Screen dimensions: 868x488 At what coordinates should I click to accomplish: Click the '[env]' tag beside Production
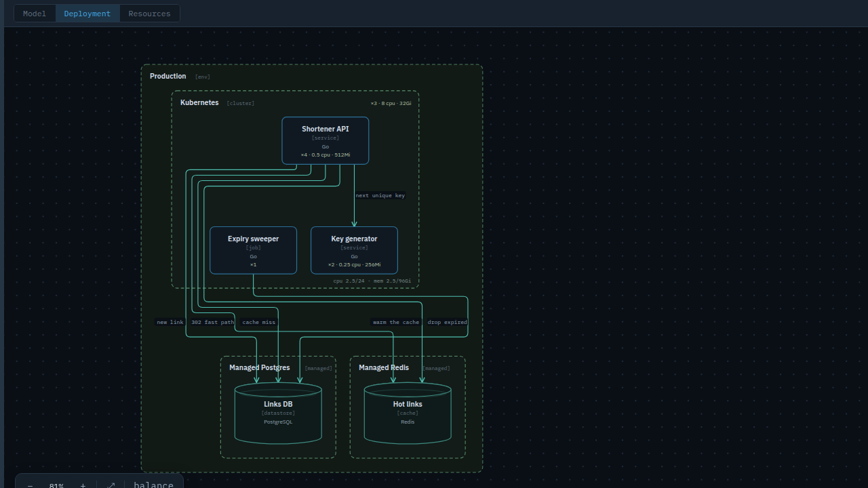pos(203,77)
